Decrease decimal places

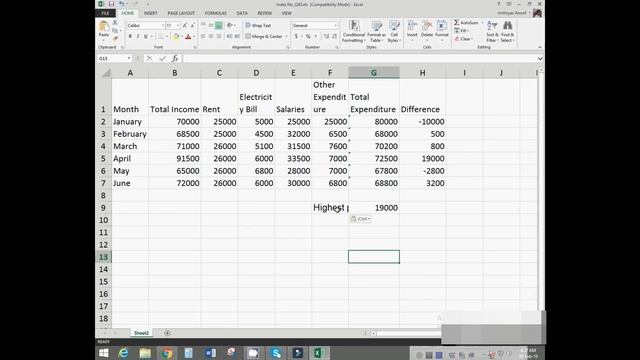(x=334, y=36)
